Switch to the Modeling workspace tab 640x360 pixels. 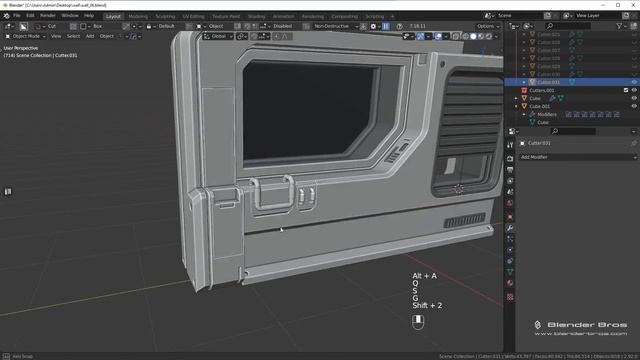click(x=138, y=16)
